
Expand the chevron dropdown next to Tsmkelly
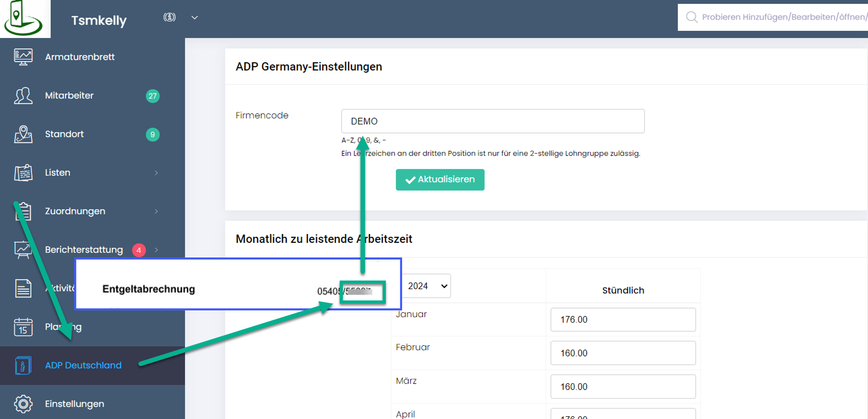click(194, 18)
